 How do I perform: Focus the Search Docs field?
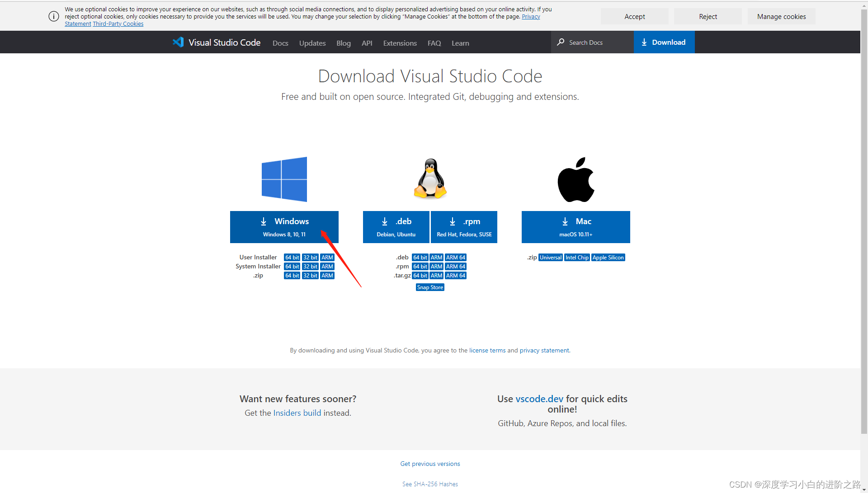coord(592,42)
